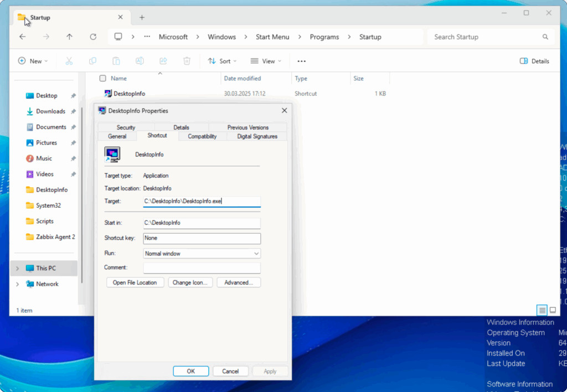Click the chevron after Windows in address bar

[x=246, y=37]
